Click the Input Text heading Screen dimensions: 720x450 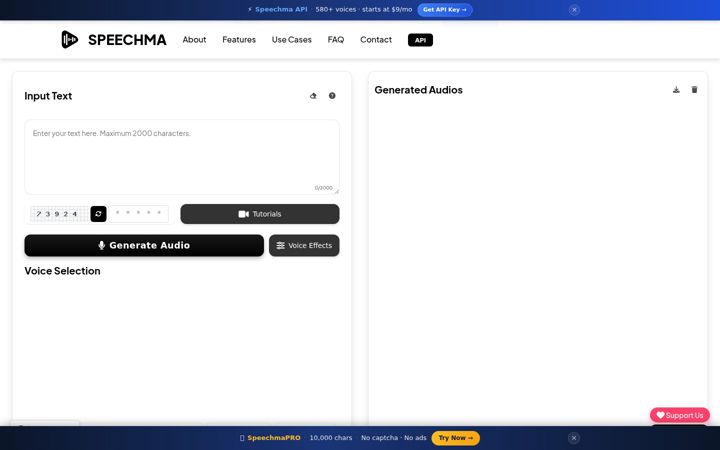coord(48,96)
